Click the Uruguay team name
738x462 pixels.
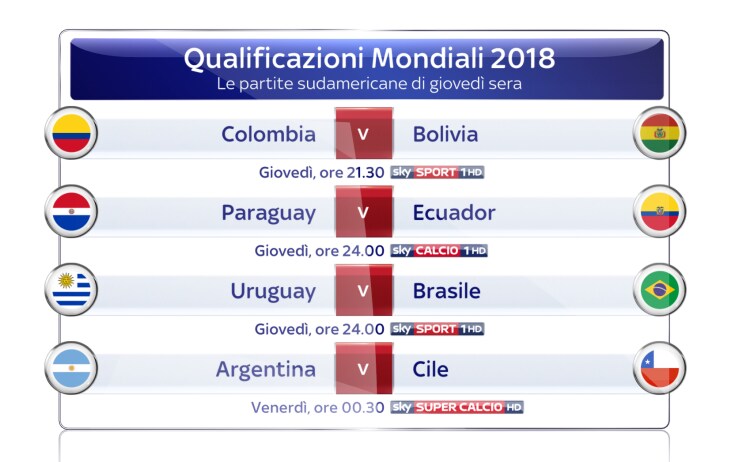273,292
